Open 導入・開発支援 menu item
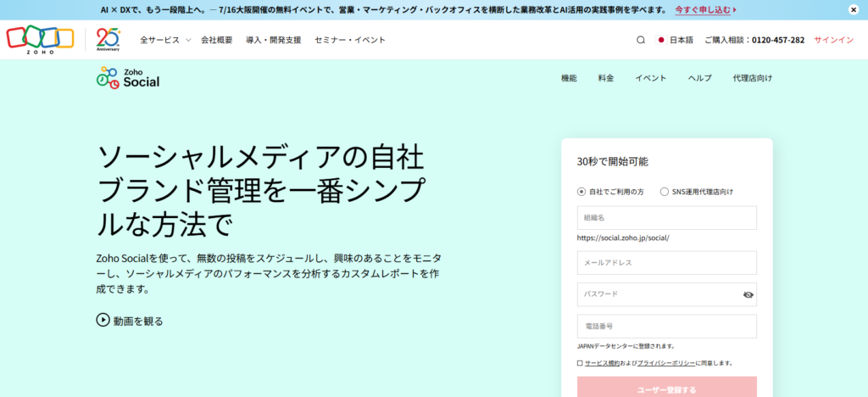Screen dimensions: 868x397 click(274, 40)
